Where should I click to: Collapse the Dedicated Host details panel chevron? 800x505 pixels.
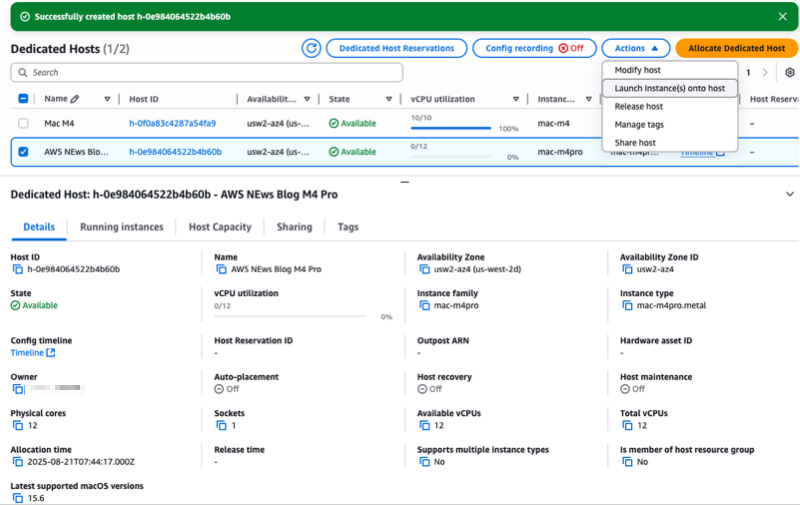tap(789, 194)
